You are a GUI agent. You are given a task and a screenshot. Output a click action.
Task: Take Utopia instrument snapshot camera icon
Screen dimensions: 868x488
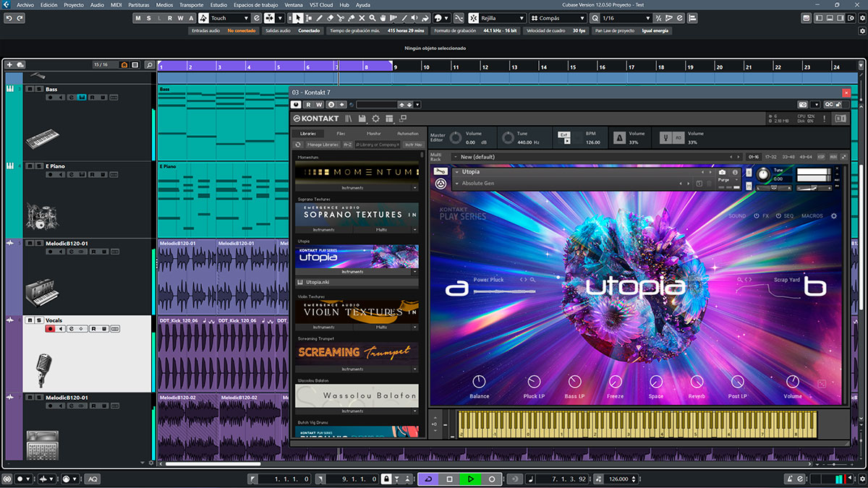(x=722, y=172)
